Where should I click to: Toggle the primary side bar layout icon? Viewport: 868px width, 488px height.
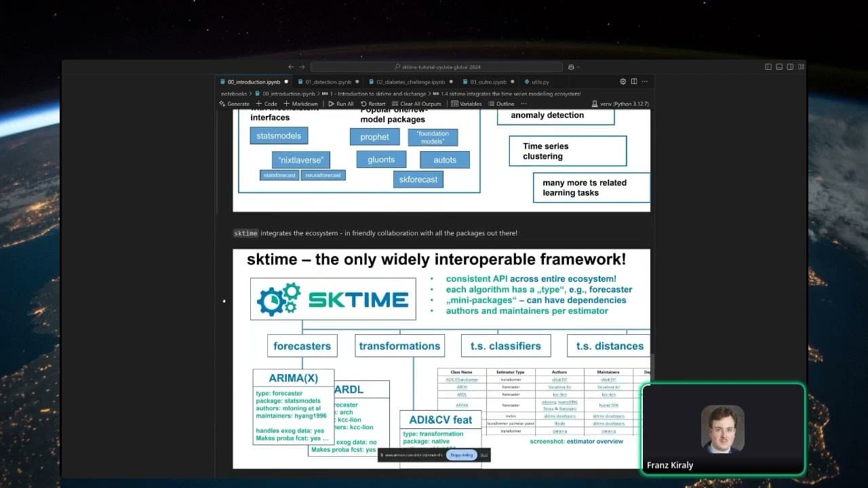[768, 67]
